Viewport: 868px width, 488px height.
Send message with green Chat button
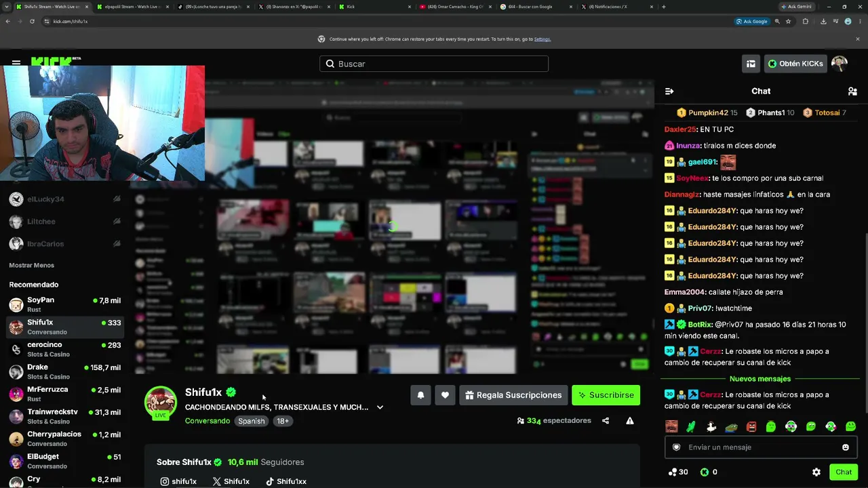844,472
